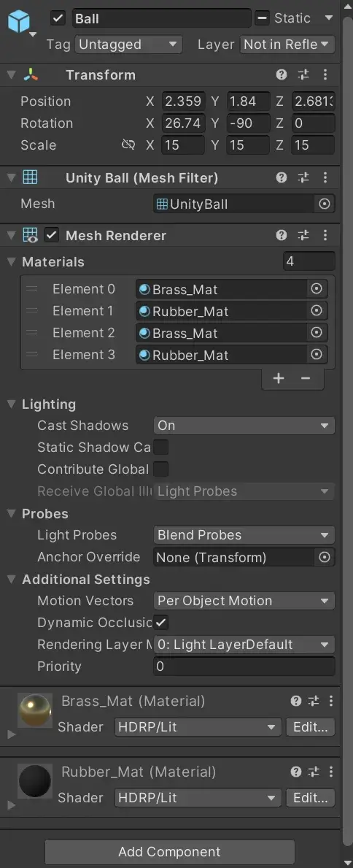Open Motion Vectors Per Object Motion menu
The height and width of the screenshot is (868, 353).
click(x=244, y=601)
